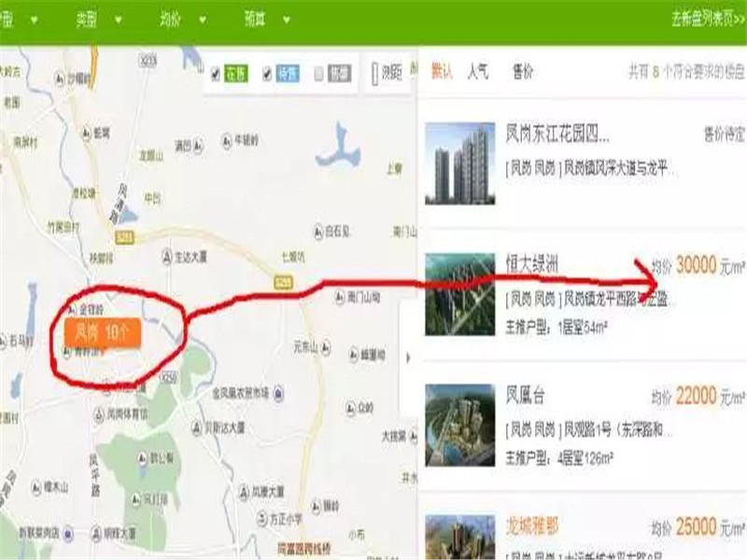Click the 龙城雅郡 listing thumbnail
The image size is (747, 560).
pyautogui.click(x=459, y=537)
